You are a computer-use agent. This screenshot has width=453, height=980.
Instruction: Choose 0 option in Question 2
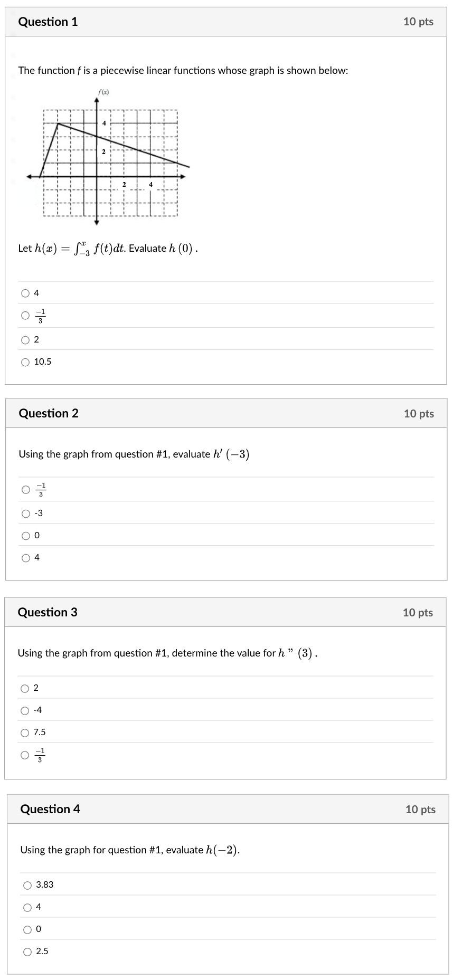pyautogui.click(x=25, y=535)
